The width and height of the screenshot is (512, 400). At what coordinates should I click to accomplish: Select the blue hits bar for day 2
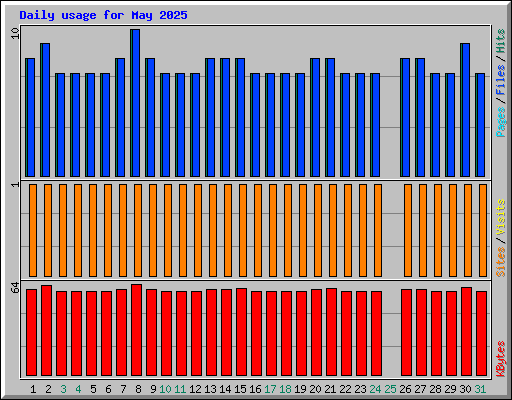point(45,110)
